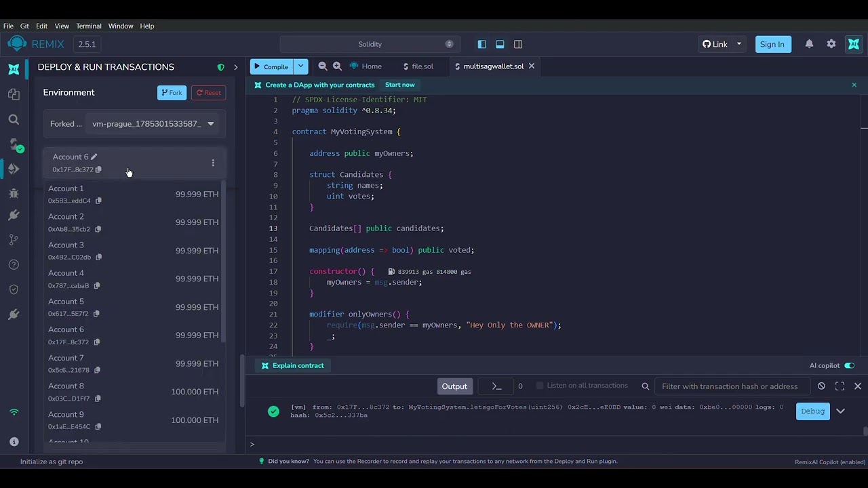The height and width of the screenshot is (488, 868).
Task: Copy Account 1 address 0x5B3...eddC4
Action: 98,201
